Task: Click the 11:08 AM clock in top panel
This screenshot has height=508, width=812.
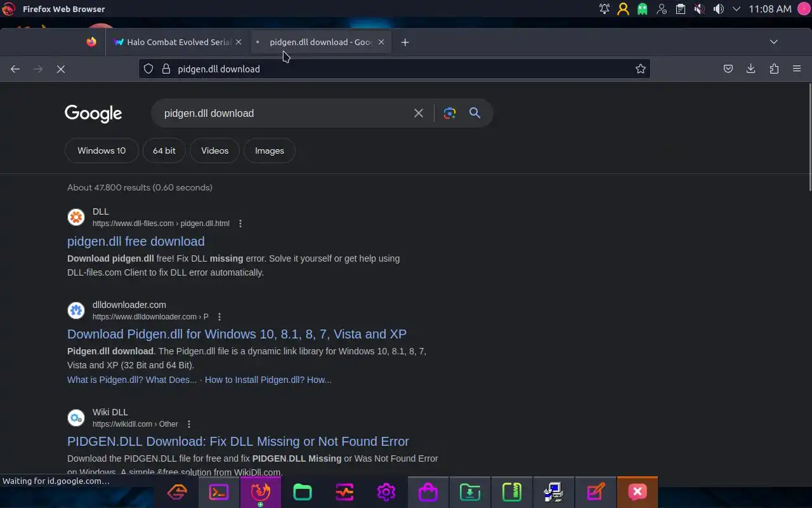Action: 770,9
